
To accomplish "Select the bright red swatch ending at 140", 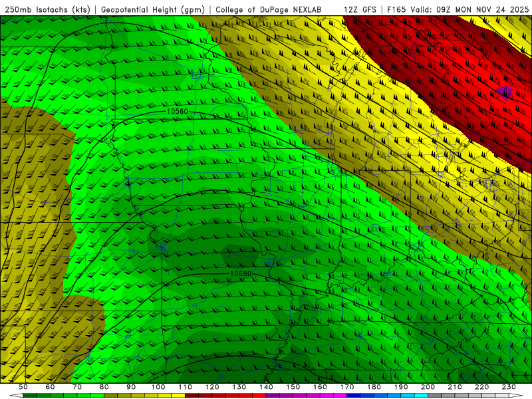I will [x=259, y=395].
